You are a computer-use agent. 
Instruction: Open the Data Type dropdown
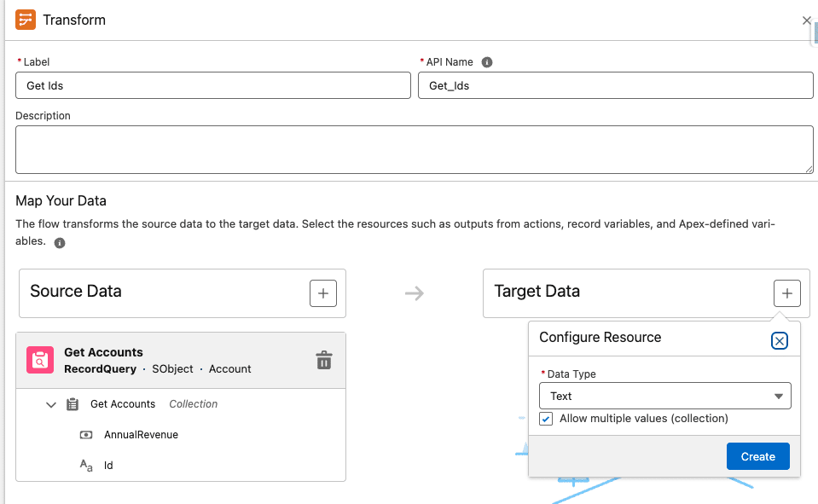click(x=664, y=396)
